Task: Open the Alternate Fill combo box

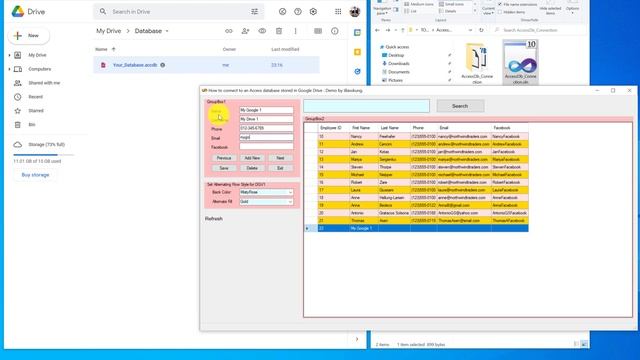Action: [x=266, y=202]
